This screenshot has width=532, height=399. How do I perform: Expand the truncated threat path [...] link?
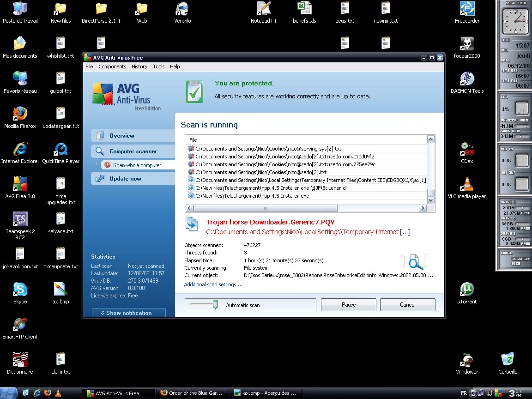405,232
